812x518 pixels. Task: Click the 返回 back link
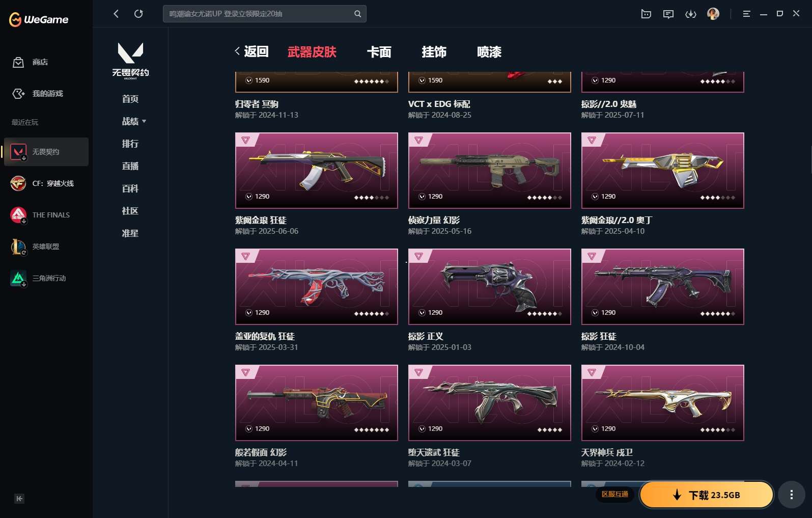click(x=251, y=51)
